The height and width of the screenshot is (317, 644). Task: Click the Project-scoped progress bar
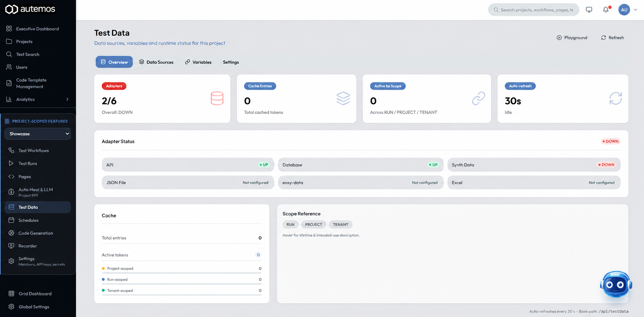(182, 273)
